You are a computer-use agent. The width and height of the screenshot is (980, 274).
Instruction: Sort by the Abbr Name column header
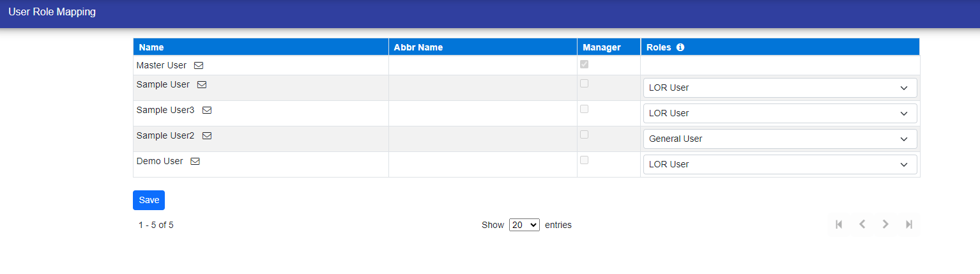(418, 47)
